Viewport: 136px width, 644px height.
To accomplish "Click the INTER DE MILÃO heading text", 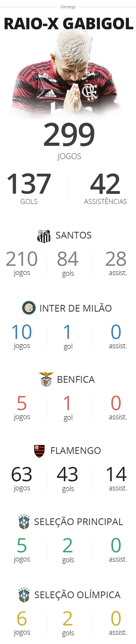I will (x=76, y=308).
